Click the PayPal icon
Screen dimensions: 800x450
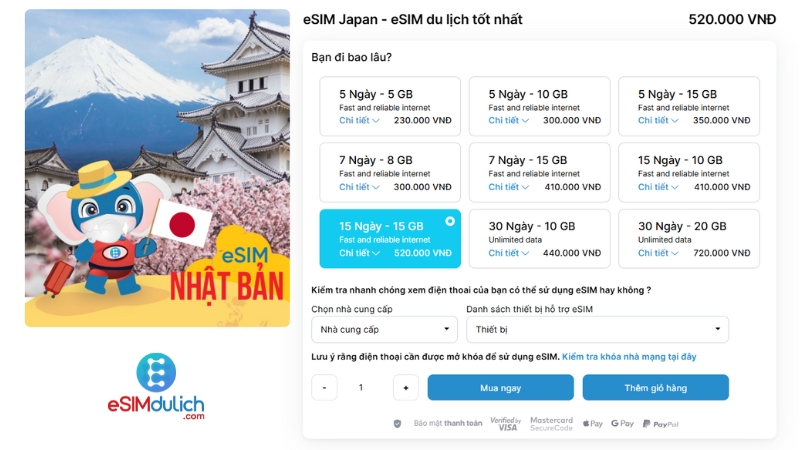pyautogui.click(x=661, y=424)
